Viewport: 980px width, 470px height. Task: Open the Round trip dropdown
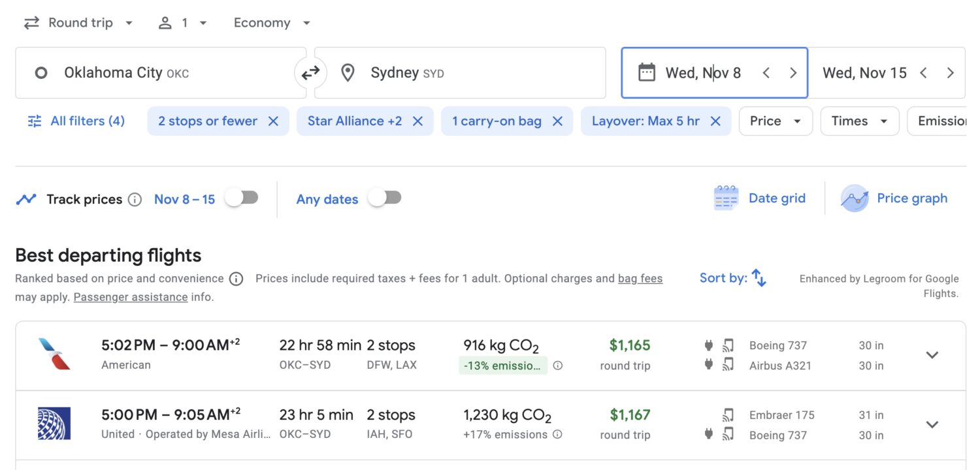tap(78, 22)
